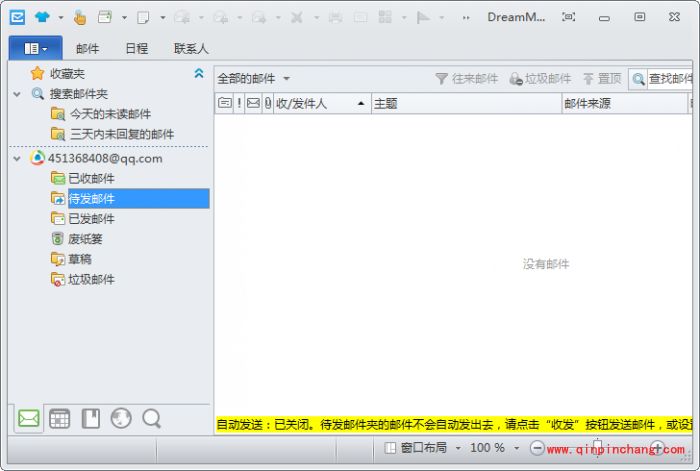The height and width of the screenshot is (471, 700).
Task: Open the magnifier search icon in sidebar bottom
Action: [x=151, y=419]
